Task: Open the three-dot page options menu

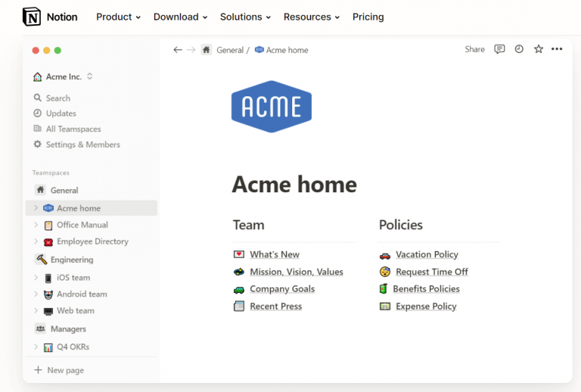Action: point(557,49)
